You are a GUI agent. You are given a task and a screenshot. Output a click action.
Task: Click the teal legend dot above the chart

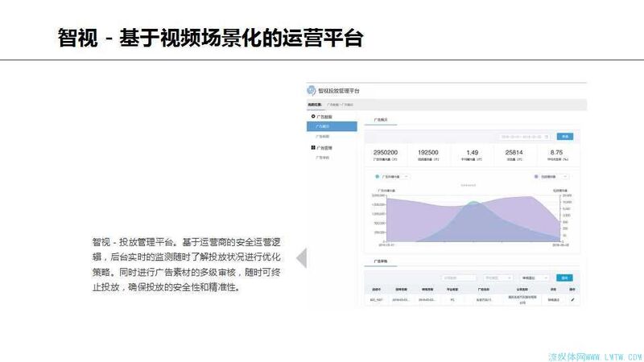(x=377, y=175)
